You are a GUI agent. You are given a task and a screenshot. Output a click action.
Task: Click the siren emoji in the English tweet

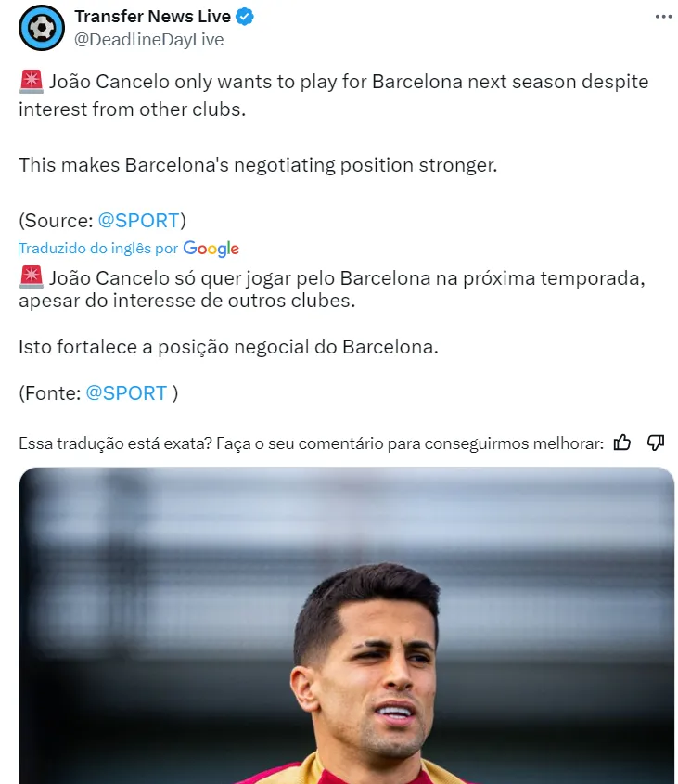pyautogui.click(x=31, y=82)
